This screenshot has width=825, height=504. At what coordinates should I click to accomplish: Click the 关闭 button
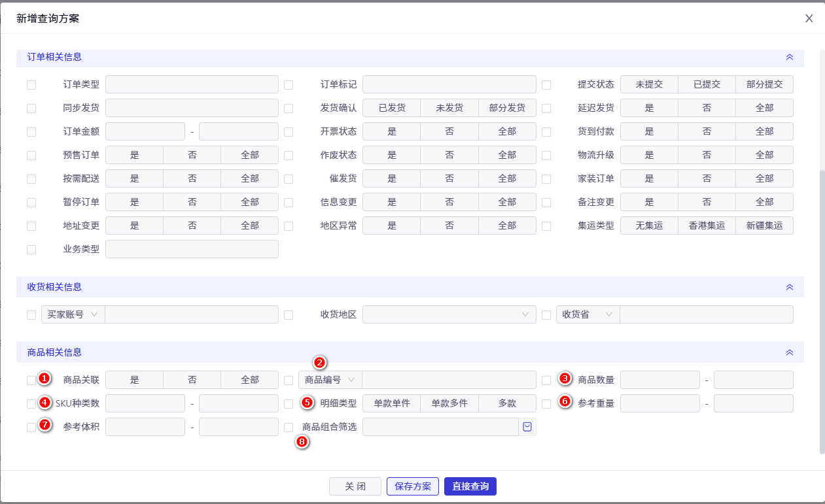click(x=355, y=486)
